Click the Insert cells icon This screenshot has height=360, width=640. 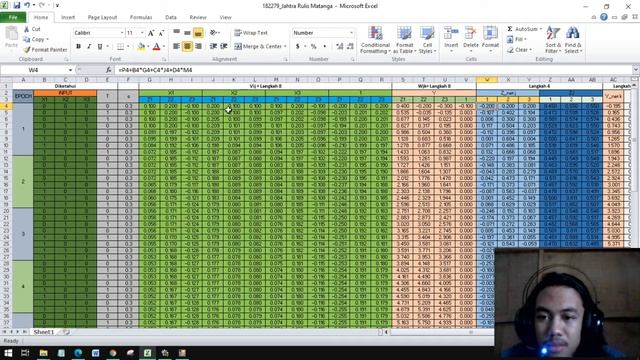(x=451, y=33)
